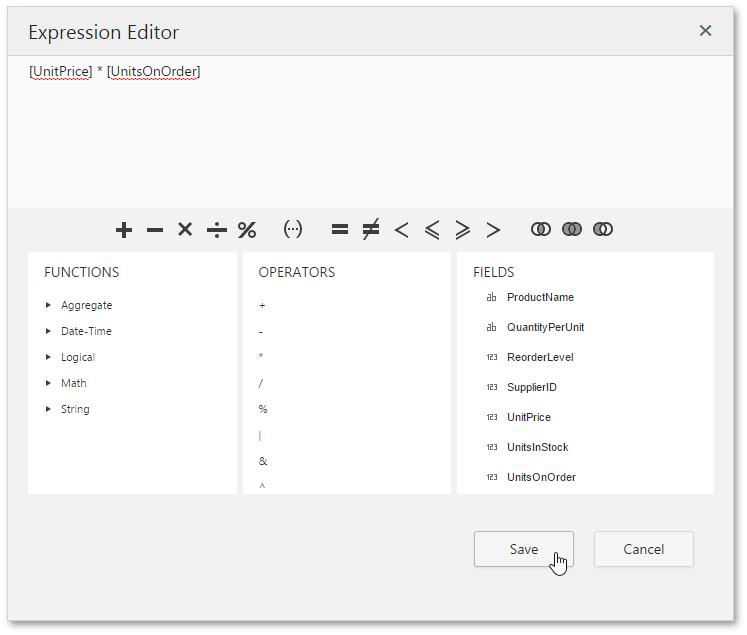Screen dimensions: 747x635
Task: Cancel the Expression Editor dialog
Action: pyautogui.click(x=643, y=549)
